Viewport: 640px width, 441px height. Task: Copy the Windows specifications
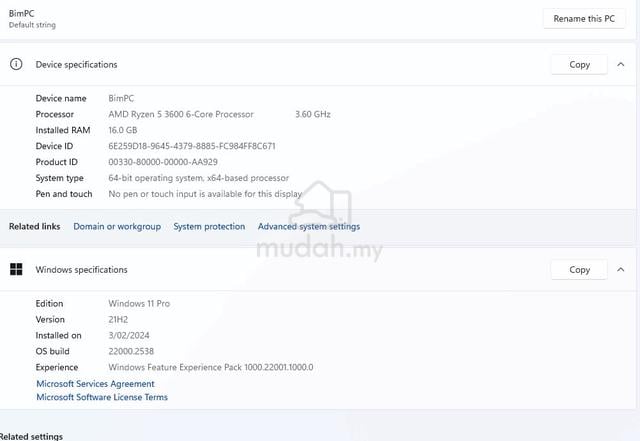coord(579,270)
